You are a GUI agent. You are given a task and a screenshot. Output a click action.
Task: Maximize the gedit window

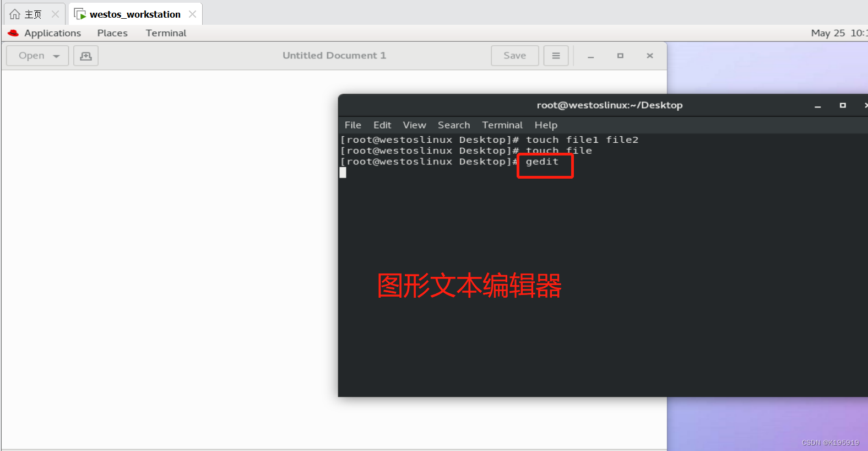[x=620, y=56]
